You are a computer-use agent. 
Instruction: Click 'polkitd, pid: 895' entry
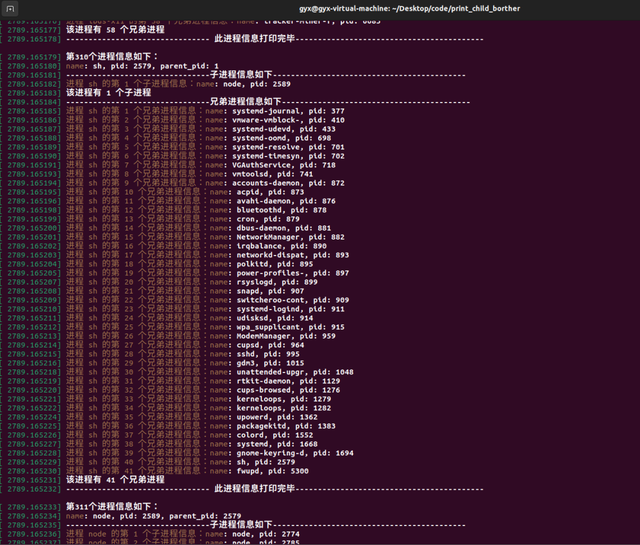click(275, 264)
